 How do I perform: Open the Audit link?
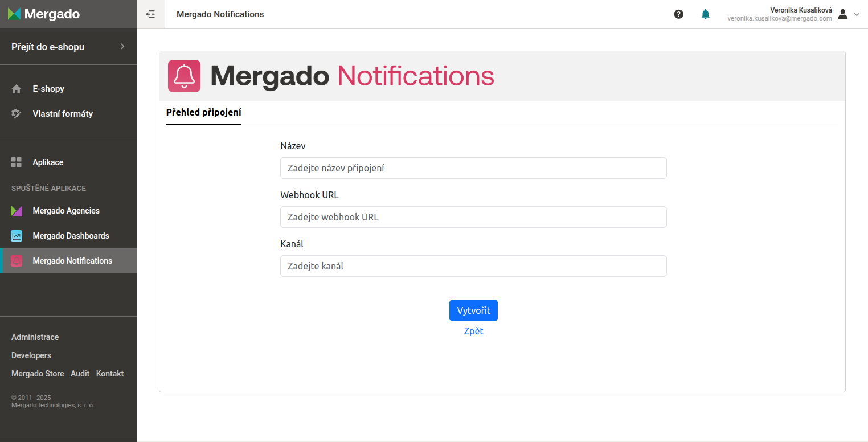(80, 374)
